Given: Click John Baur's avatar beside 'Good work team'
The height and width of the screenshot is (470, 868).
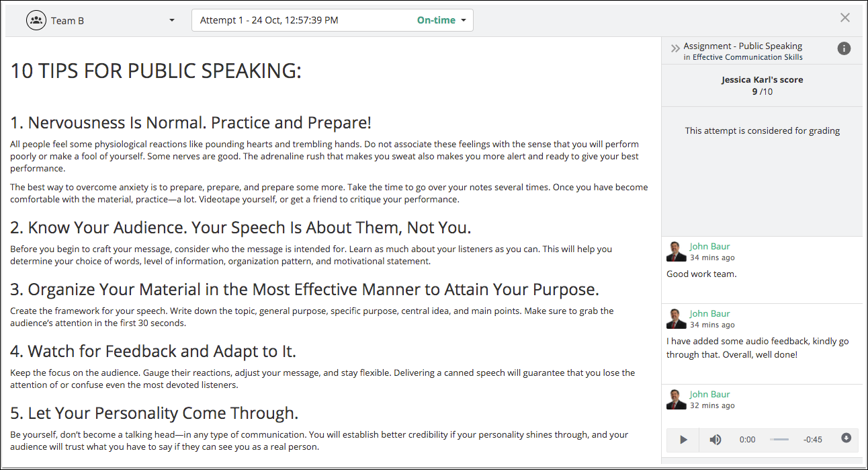Looking at the screenshot, I should point(677,251).
